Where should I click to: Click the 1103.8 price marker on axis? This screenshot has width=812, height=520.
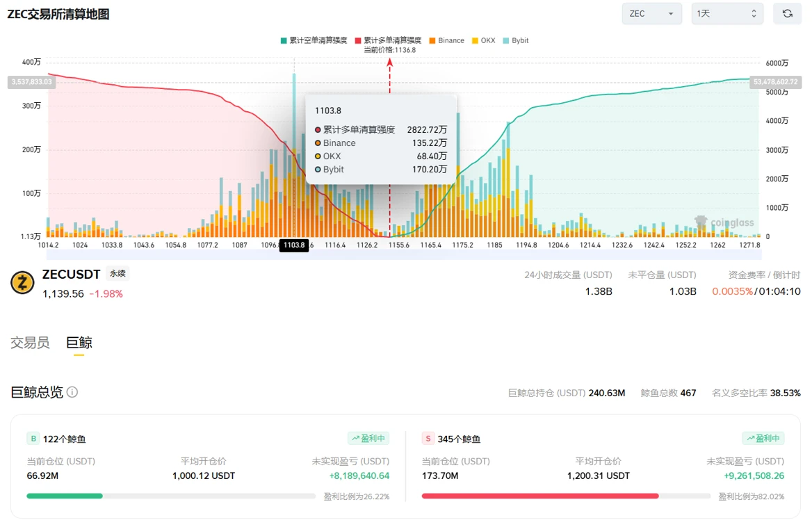tap(294, 245)
